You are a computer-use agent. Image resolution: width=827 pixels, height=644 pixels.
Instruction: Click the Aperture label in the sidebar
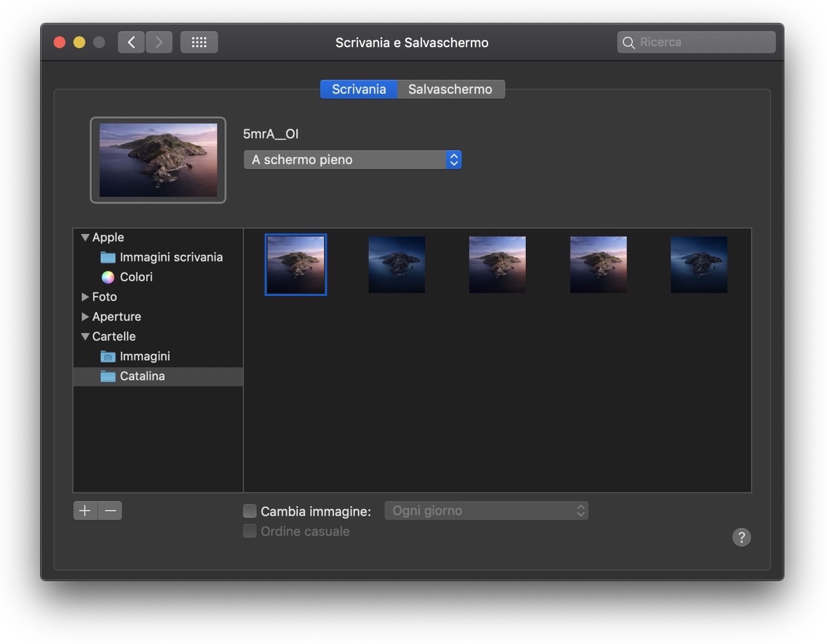117,317
